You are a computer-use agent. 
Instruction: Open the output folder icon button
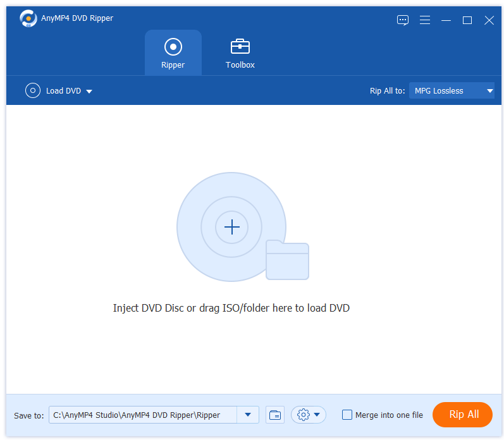point(275,415)
